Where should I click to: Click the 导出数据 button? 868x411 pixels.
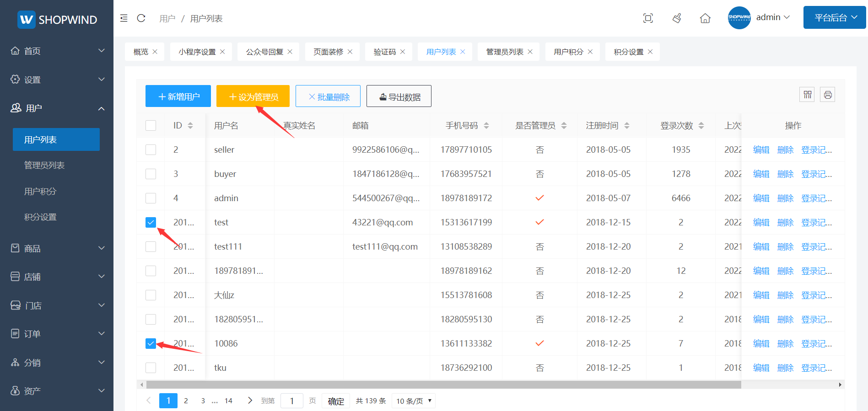pyautogui.click(x=399, y=96)
